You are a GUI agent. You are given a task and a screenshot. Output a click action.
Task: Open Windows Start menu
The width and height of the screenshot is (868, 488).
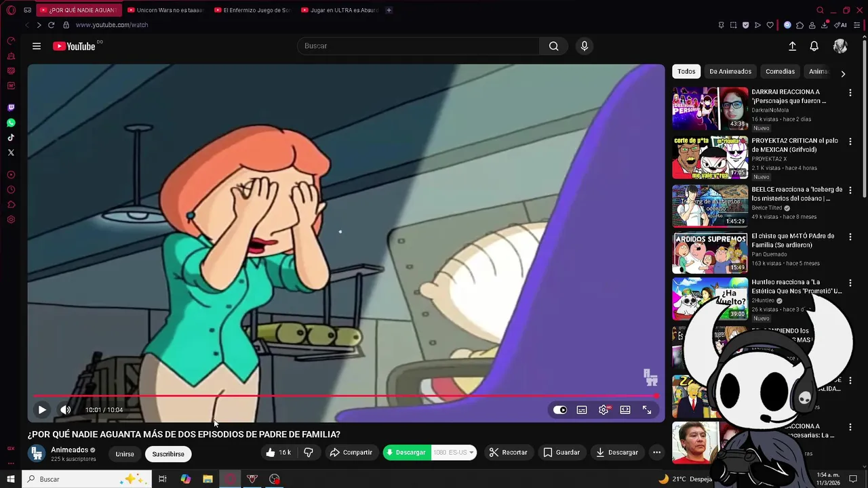[11, 479]
